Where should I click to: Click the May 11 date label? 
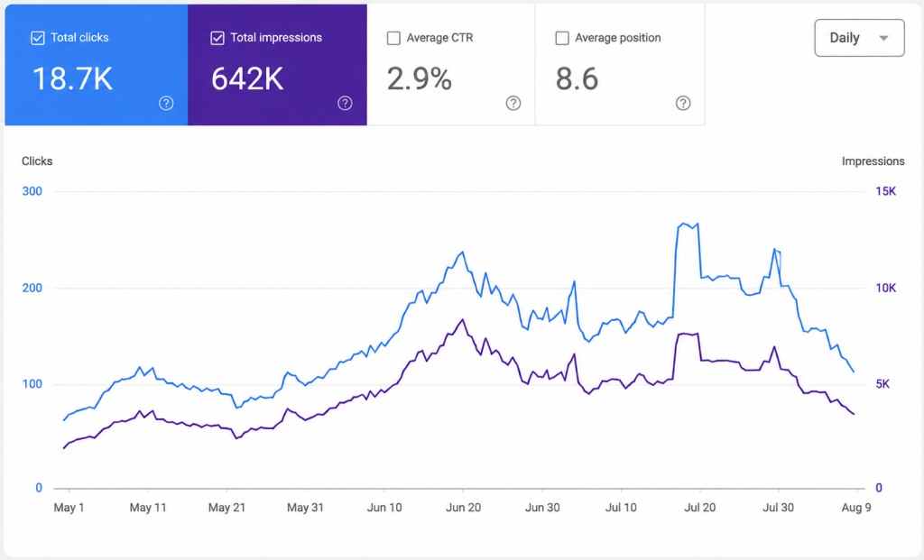(x=148, y=508)
